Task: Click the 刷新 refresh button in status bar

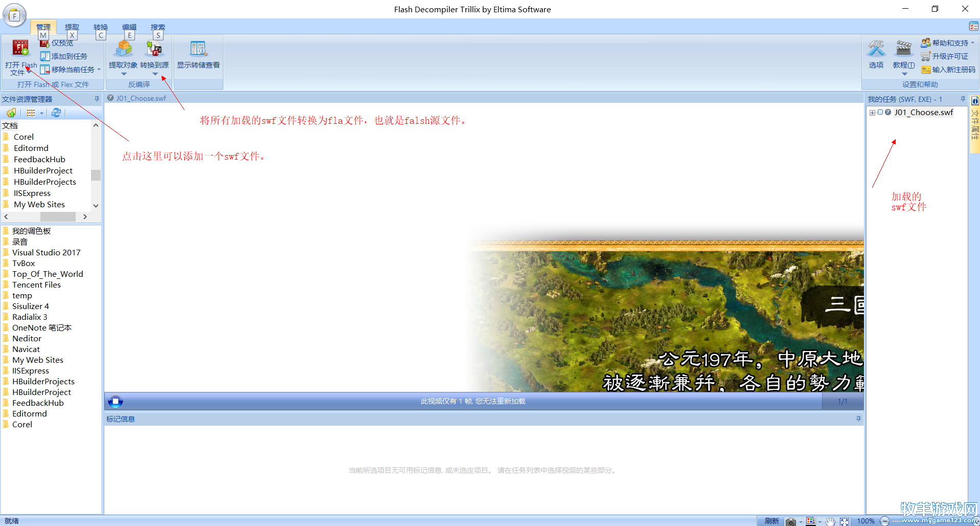Action: point(771,521)
